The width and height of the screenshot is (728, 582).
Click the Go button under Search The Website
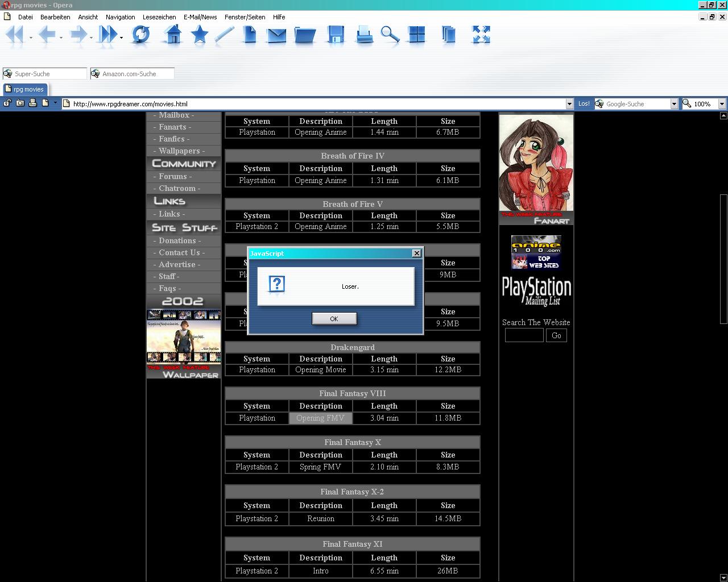(x=556, y=335)
